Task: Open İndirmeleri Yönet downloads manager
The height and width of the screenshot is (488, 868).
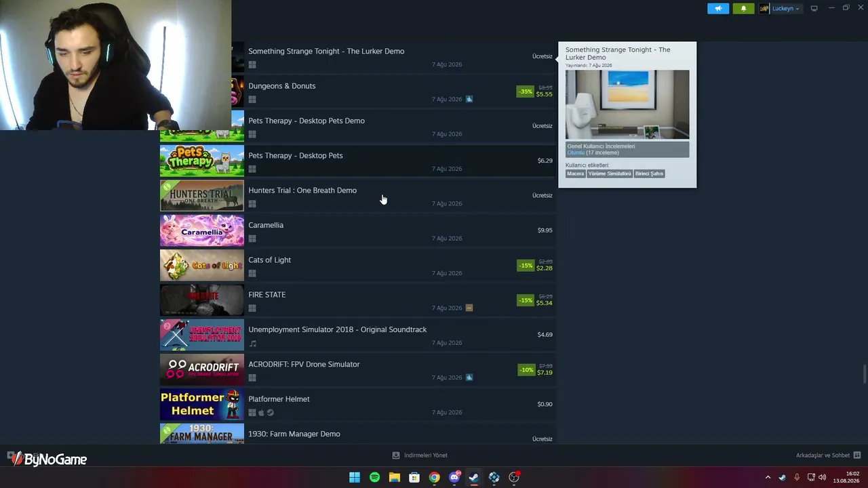Action: click(420, 455)
